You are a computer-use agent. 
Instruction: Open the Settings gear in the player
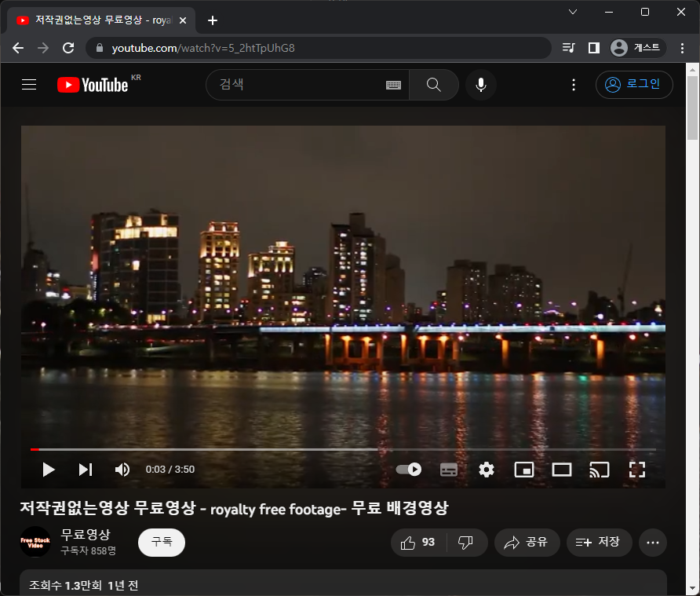[486, 469]
